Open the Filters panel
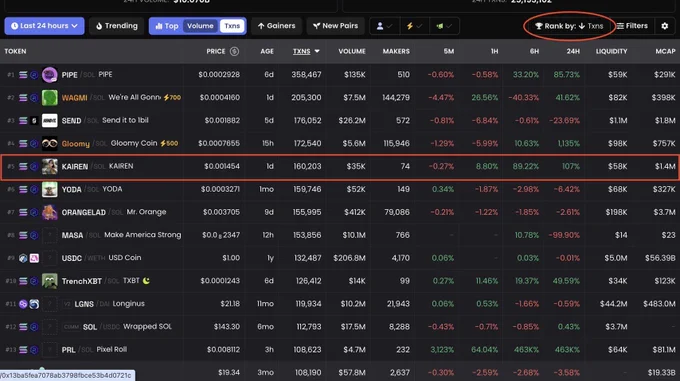The image size is (680, 381). tap(632, 26)
